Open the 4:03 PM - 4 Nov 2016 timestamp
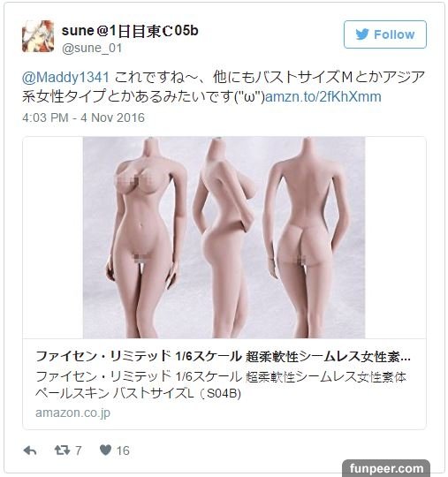This screenshot has height=477, width=448. (83, 117)
